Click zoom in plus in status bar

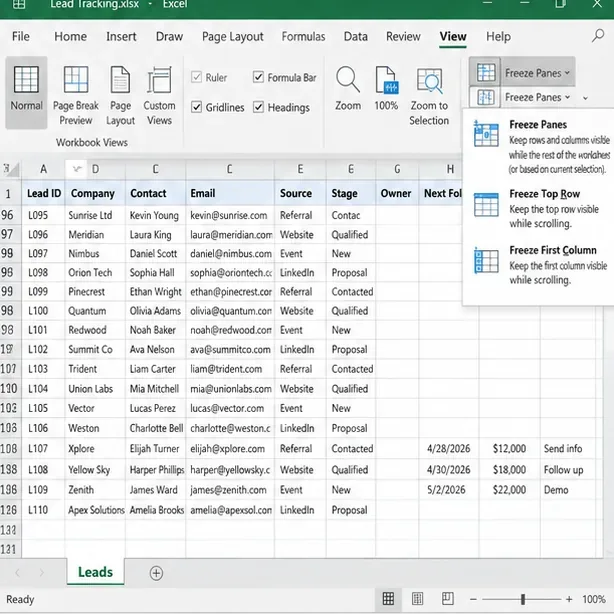[x=569, y=599]
